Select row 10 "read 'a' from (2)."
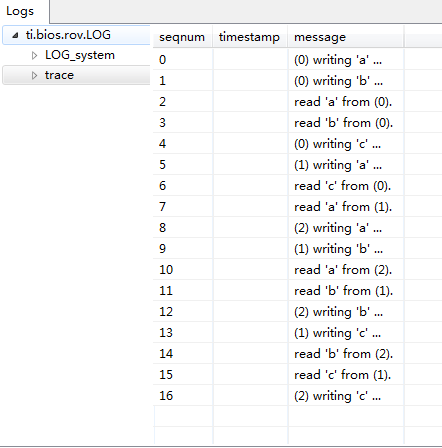 tap(298, 270)
